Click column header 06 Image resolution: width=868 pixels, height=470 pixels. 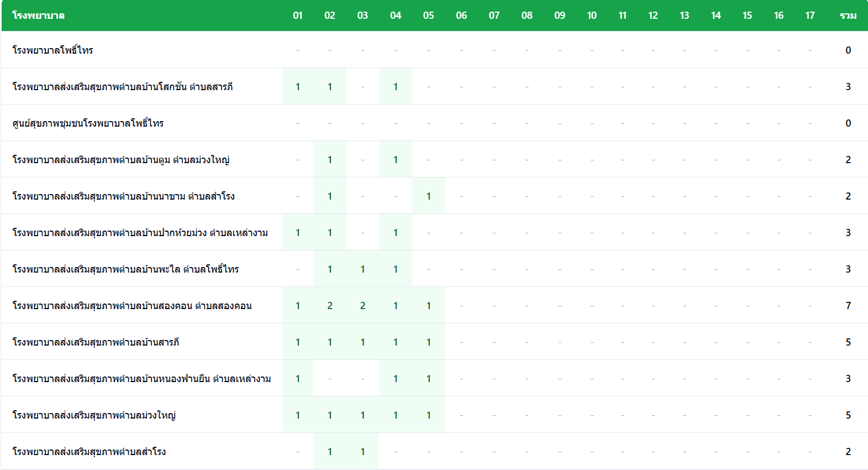461,15
